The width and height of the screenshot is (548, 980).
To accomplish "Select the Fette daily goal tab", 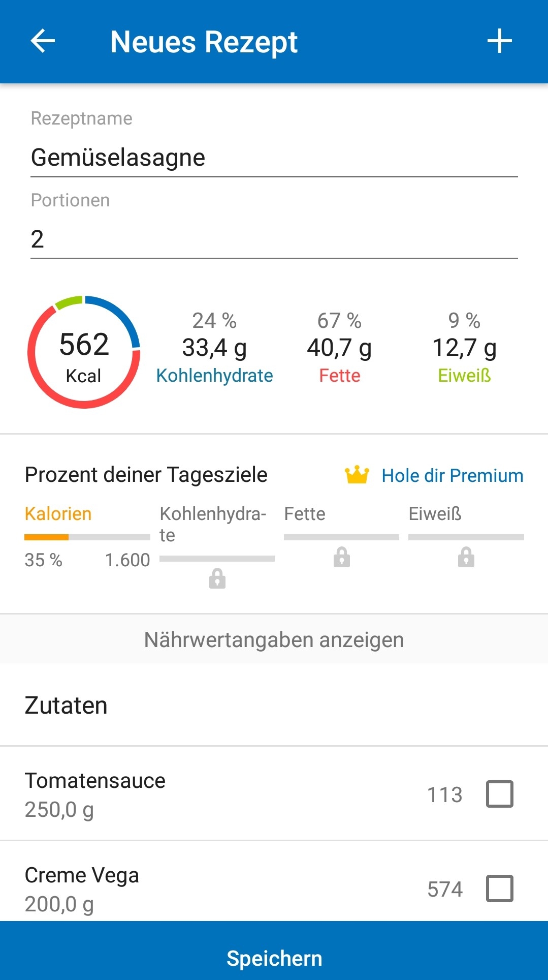I will [305, 514].
